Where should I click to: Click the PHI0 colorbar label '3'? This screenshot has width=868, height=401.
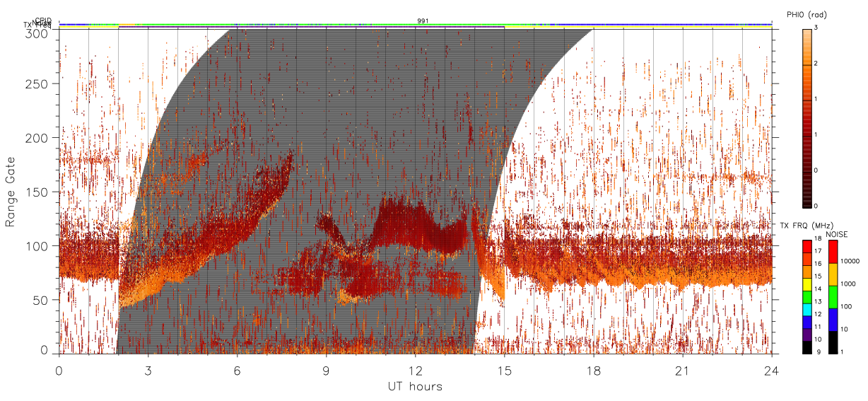(x=816, y=29)
